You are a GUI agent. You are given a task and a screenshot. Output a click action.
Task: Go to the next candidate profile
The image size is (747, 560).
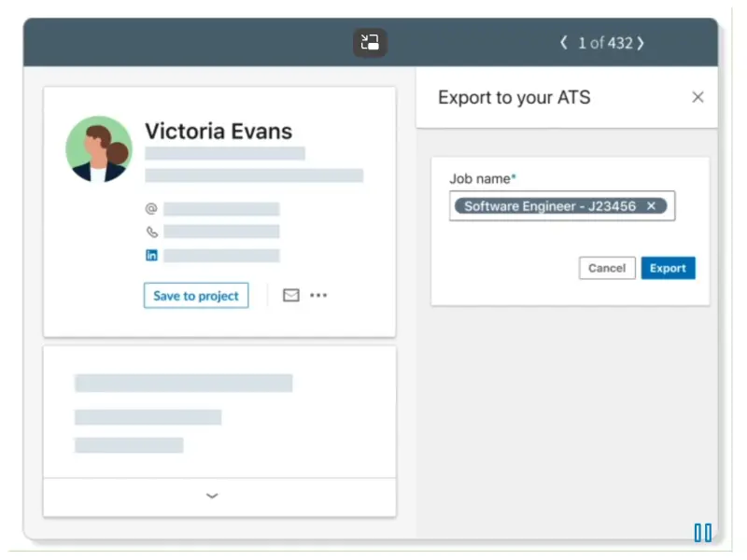click(641, 42)
